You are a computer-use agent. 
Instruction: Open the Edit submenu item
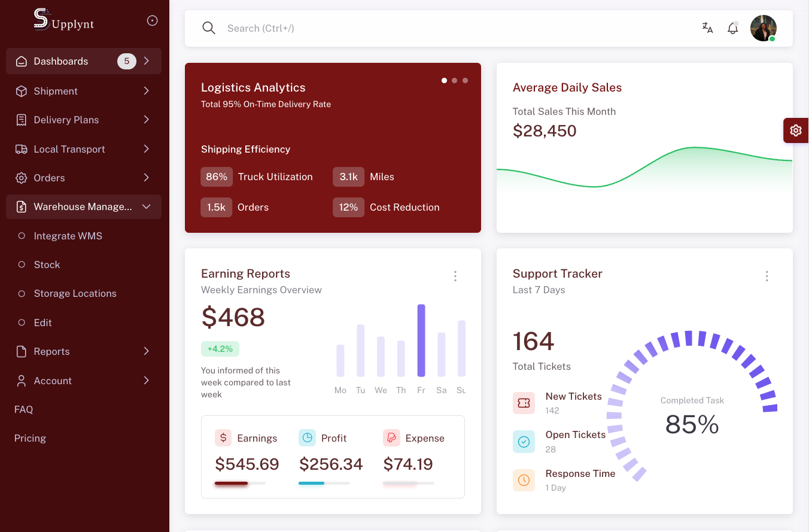click(x=84, y=323)
